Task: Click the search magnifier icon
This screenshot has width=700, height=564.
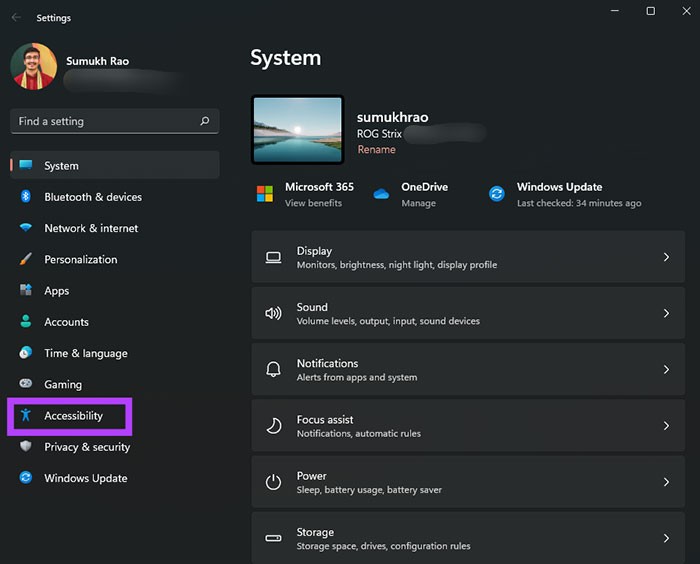Action: tap(205, 121)
